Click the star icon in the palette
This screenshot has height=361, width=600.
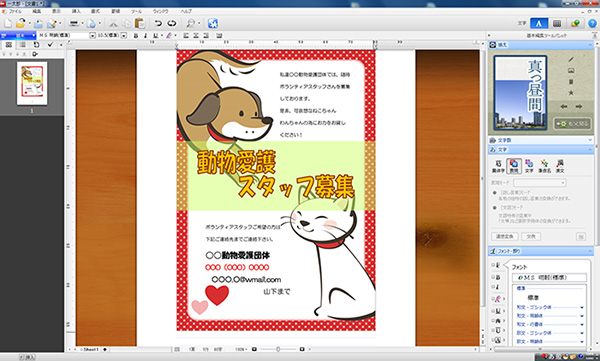point(571,93)
